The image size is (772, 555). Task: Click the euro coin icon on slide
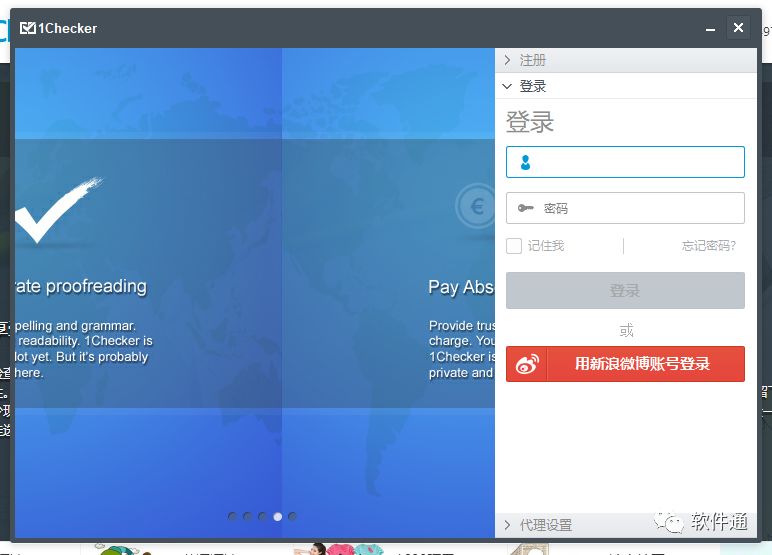tap(476, 207)
